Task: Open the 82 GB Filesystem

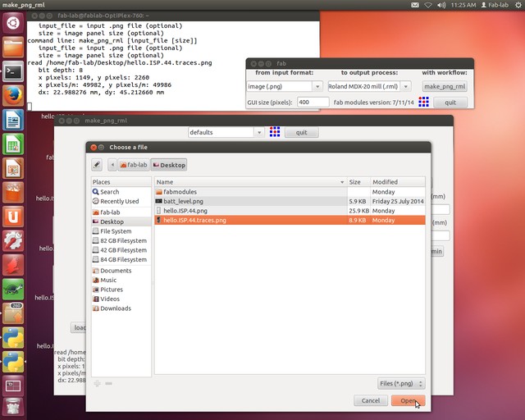Action: point(121,240)
